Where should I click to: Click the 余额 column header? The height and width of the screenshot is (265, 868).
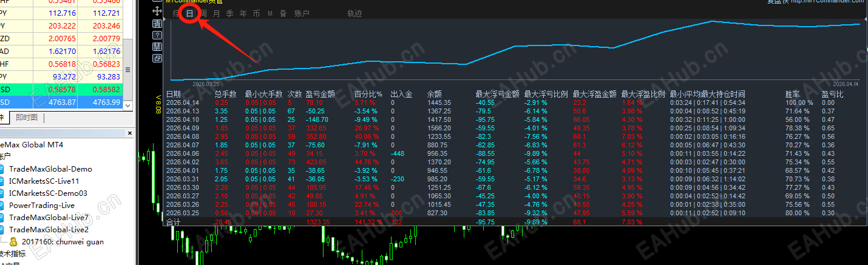tap(434, 95)
